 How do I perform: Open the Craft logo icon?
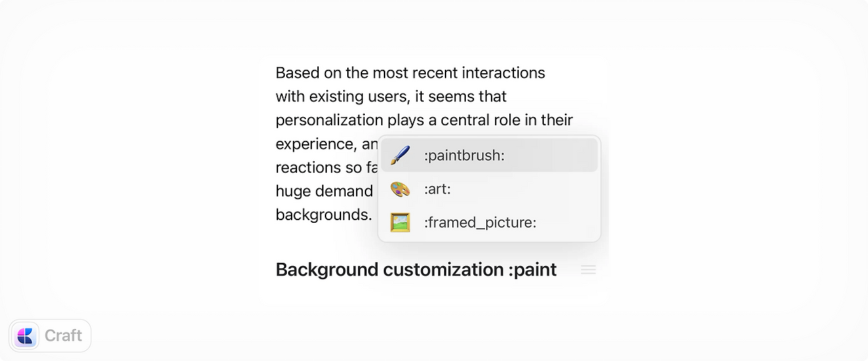(26, 336)
